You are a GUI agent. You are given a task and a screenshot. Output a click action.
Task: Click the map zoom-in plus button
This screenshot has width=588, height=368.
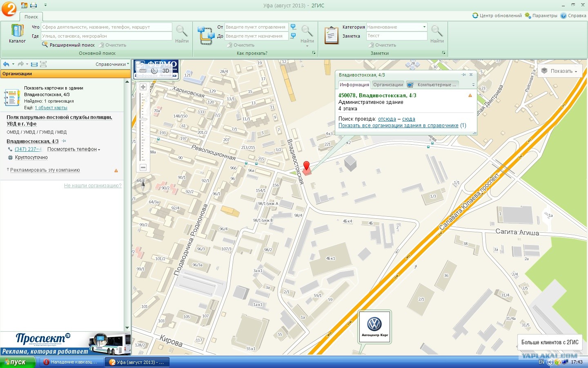point(143,87)
